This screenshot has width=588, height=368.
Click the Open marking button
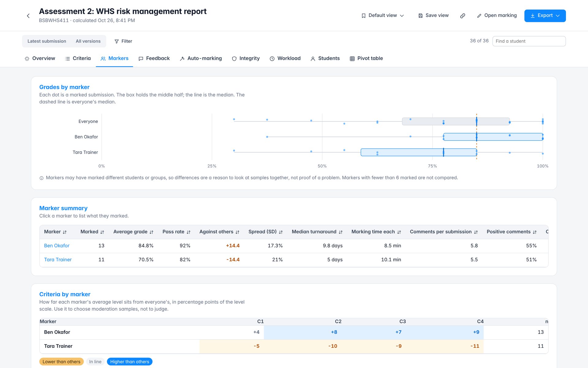[x=497, y=16]
